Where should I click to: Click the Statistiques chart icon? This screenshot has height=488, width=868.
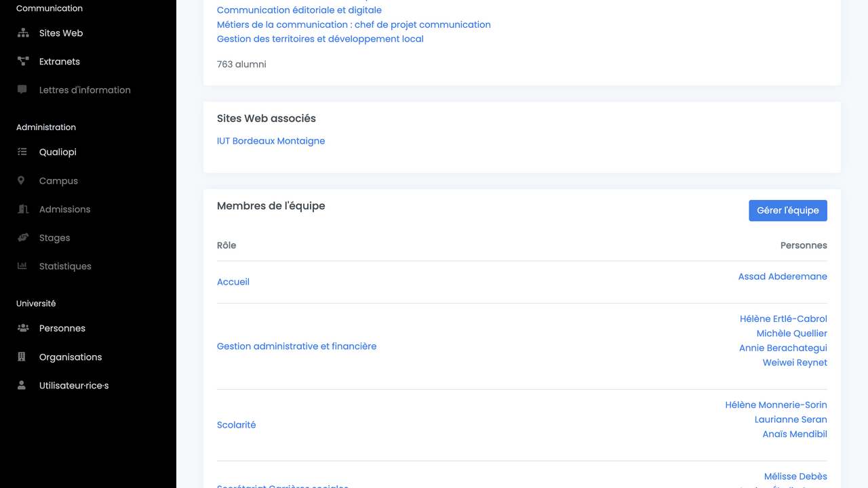[22, 266]
